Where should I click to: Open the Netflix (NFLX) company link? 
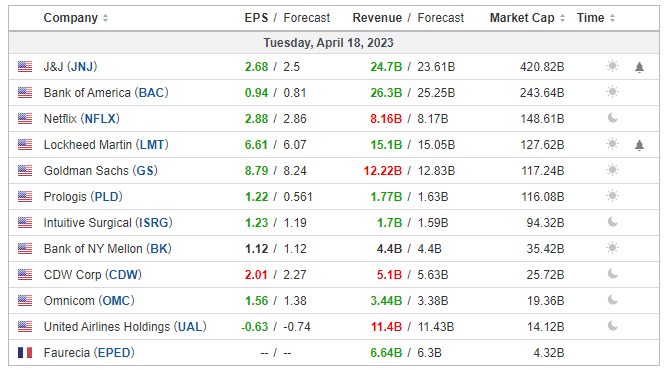pos(81,119)
